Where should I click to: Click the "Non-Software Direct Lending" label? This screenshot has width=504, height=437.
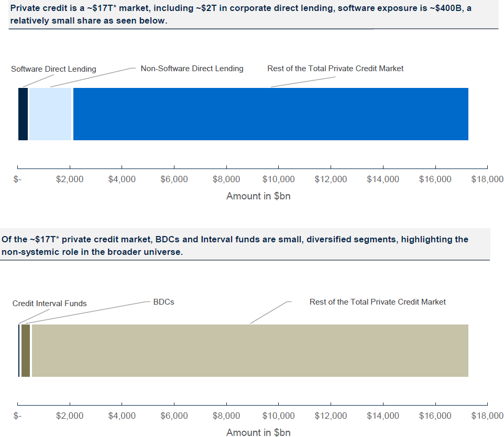(192, 69)
